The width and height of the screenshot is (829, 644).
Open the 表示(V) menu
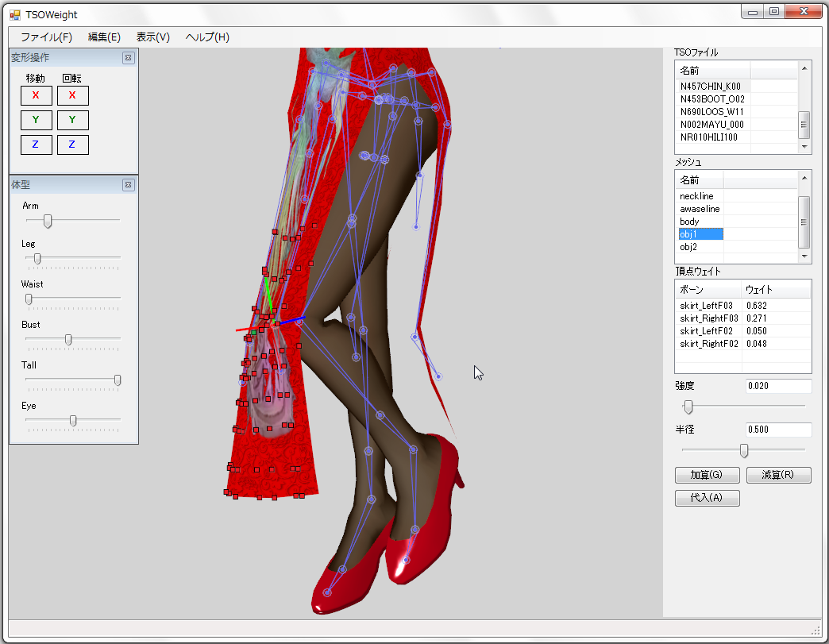pyautogui.click(x=152, y=37)
